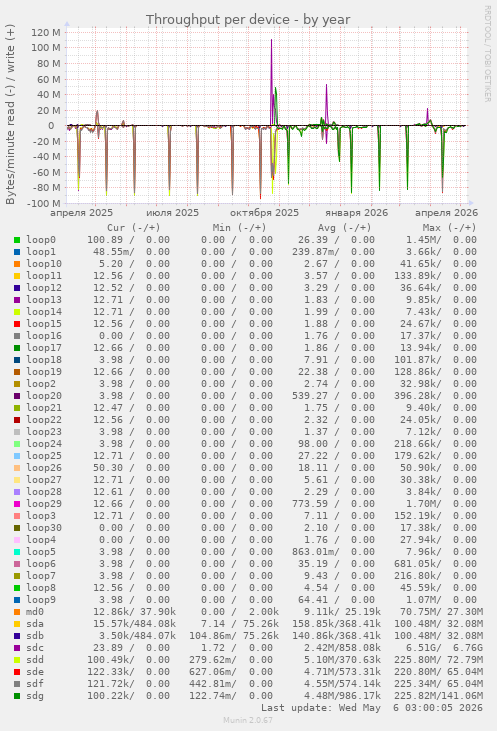Click the 'sdg' device name

[35, 696]
